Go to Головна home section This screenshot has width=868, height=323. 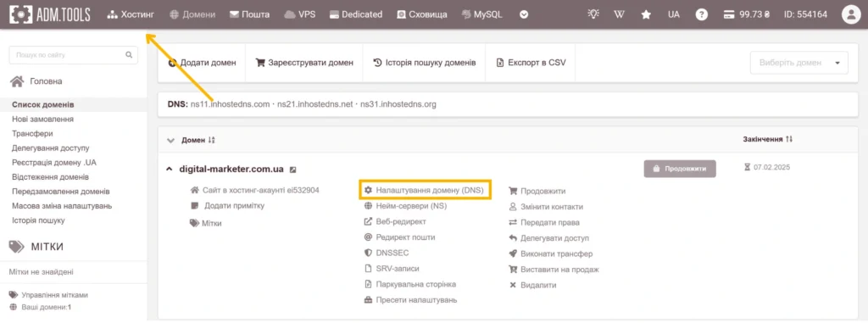[x=36, y=81]
